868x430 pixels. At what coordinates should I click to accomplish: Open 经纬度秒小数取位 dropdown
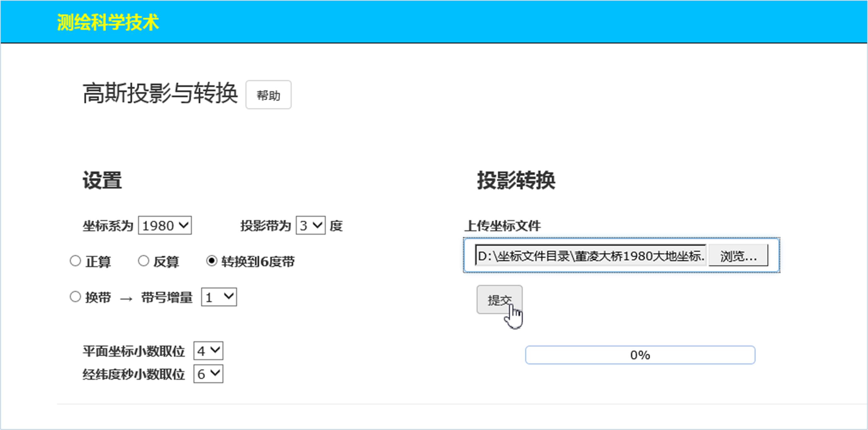[208, 374]
